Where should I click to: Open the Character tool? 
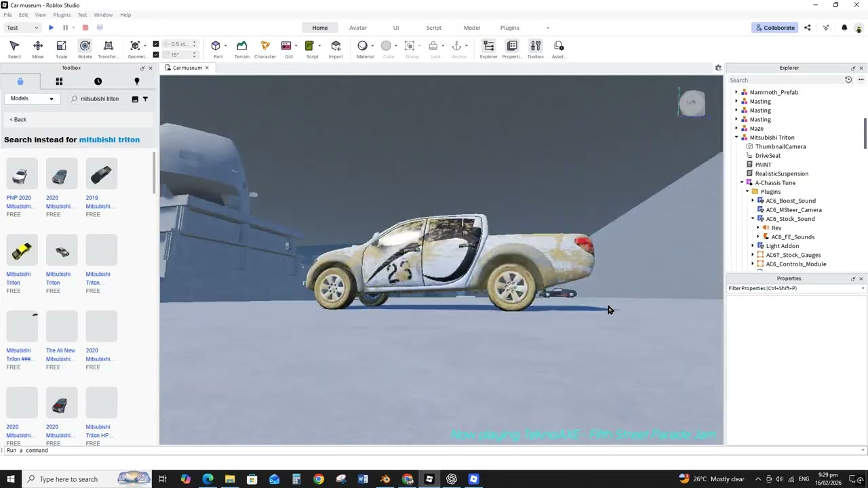(x=265, y=49)
